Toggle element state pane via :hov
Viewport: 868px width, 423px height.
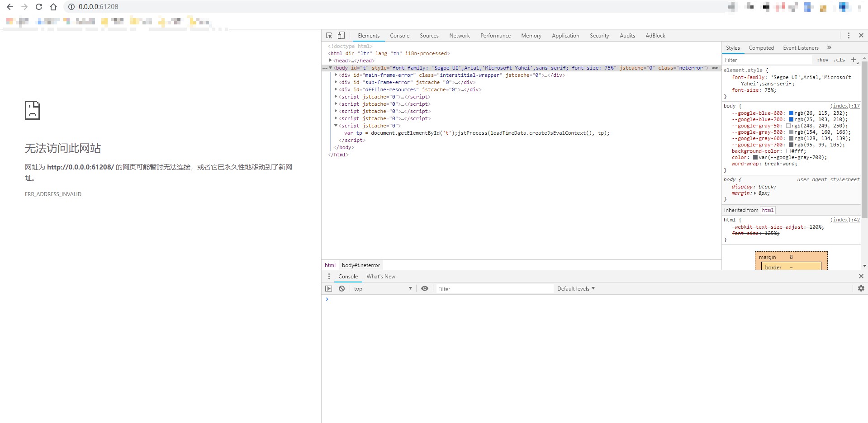tap(823, 60)
